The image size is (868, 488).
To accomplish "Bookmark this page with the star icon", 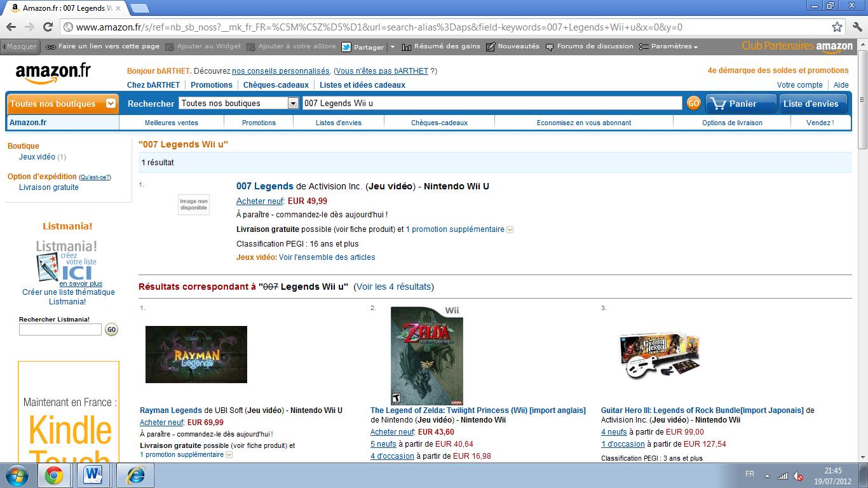I will pos(837,27).
